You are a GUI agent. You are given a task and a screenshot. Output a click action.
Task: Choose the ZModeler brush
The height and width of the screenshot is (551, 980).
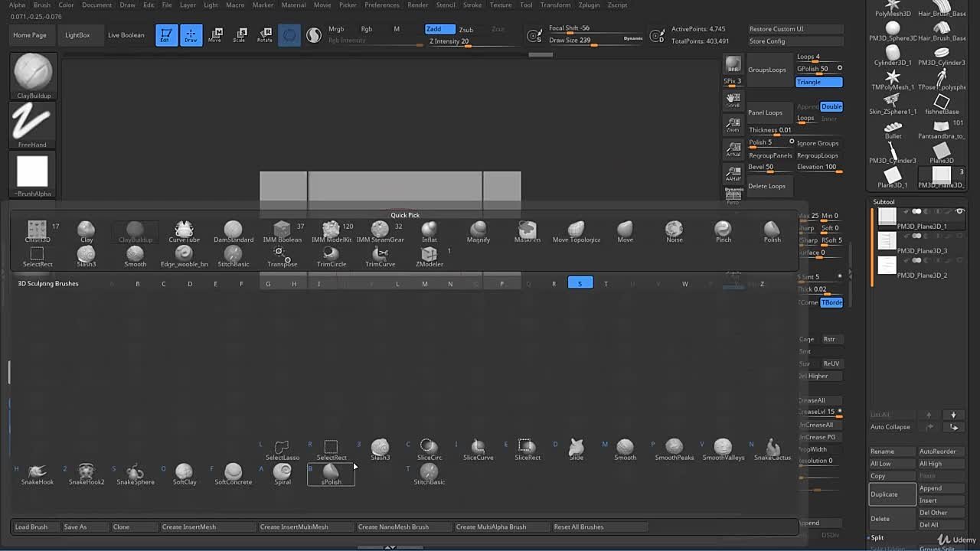click(429, 255)
